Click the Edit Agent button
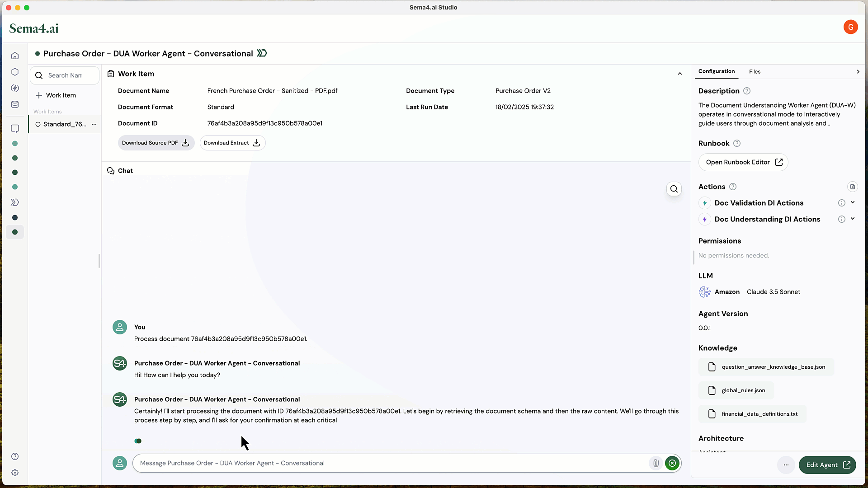Screen dimensions: 868x488 pyautogui.click(x=827, y=465)
